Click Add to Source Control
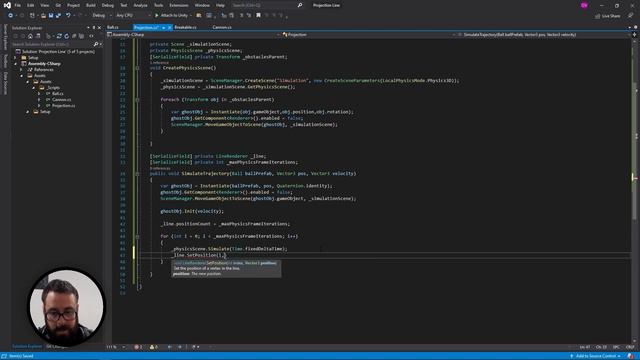 pos(595,356)
